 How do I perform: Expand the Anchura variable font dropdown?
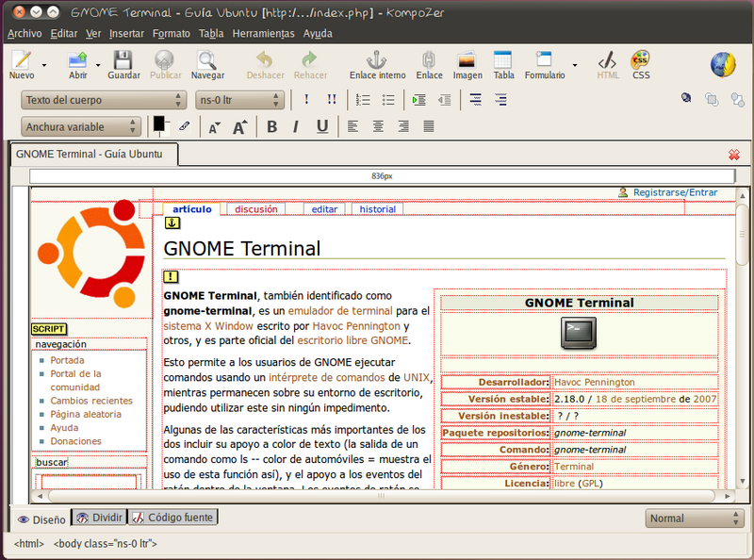pyautogui.click(x=81, y=127)
